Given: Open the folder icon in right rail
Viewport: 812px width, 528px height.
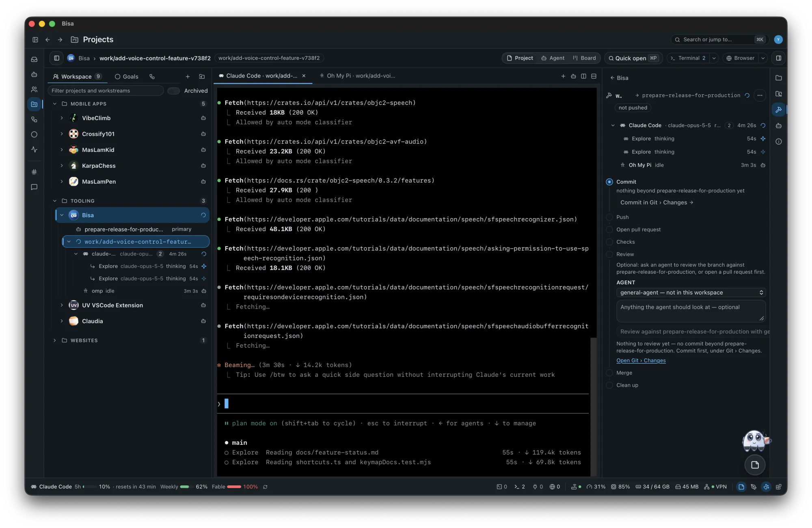Looking at the screenshot, I should (778, 78).
